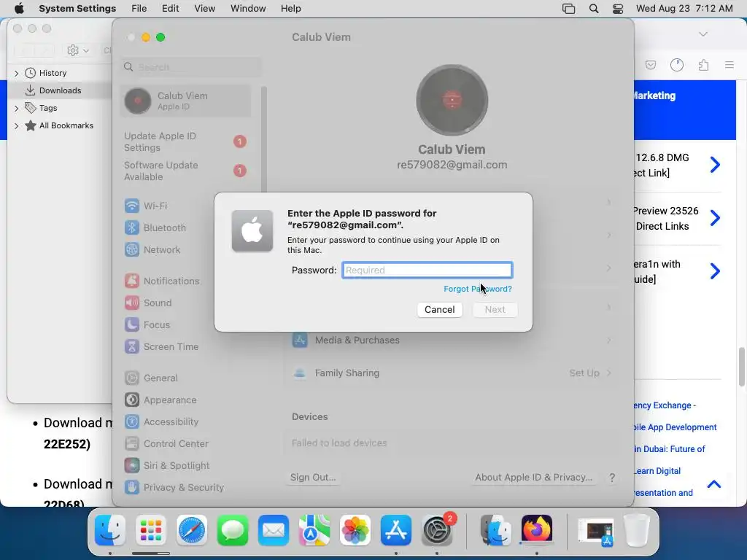The height and width of the screenshot is (560, 747).
Task: Expand Tags in Library window
Action: coord(17,108)
